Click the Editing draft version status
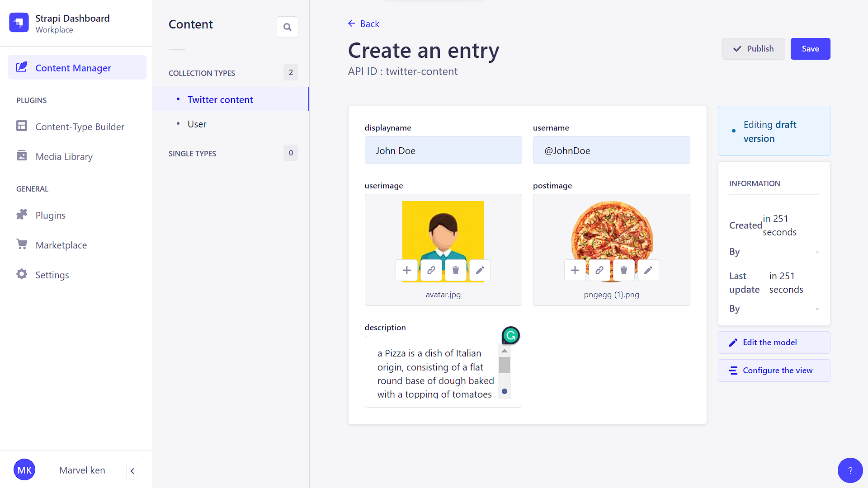Viewport: 868px width, 488px height. coord(774,131)
